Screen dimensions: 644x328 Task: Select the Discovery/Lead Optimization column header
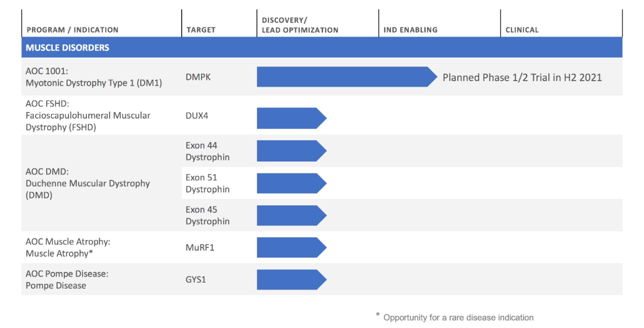300,25
